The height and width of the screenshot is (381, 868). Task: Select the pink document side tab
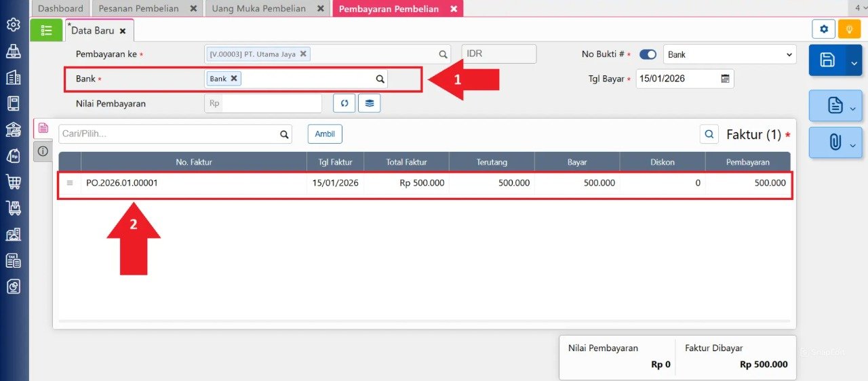[x=43, y=128]
